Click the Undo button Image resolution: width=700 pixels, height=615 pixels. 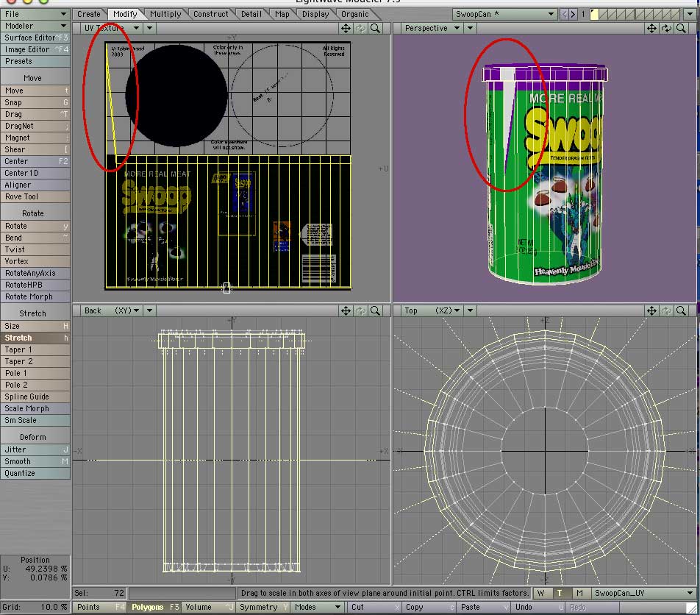pos(538,607)
